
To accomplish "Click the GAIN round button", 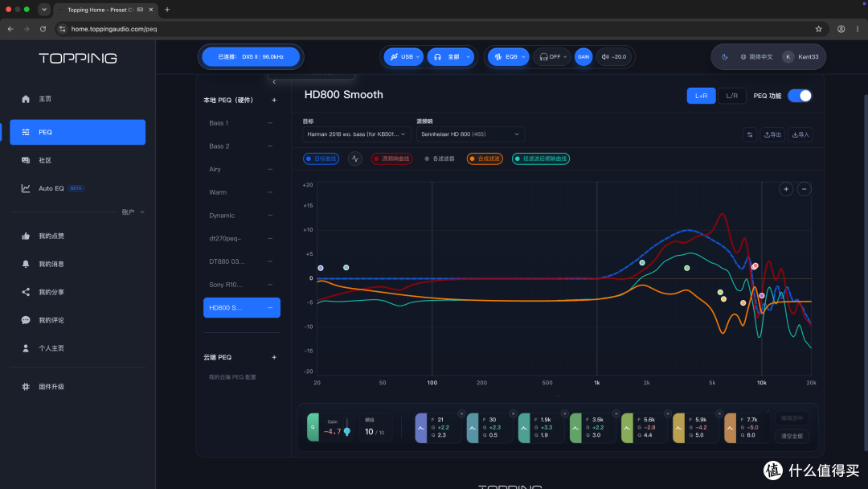I will [x=583, y=56].
